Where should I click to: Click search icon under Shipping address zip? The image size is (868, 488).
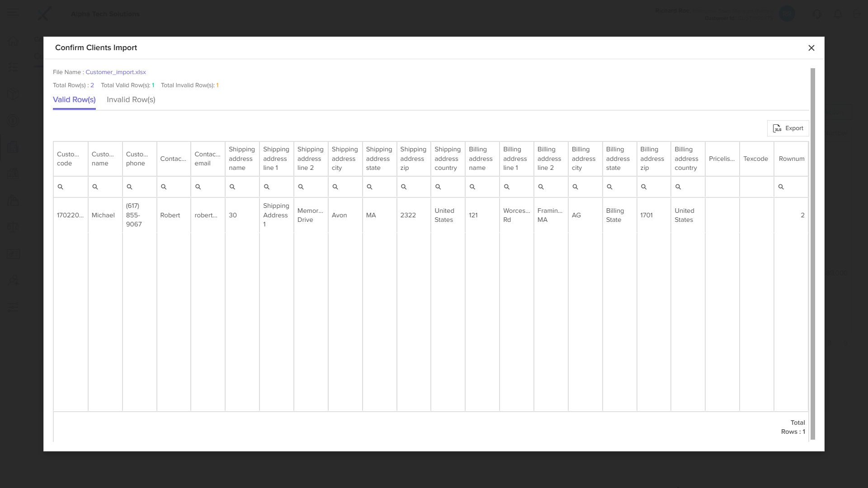pyautogui.click(x=404, y=187)
